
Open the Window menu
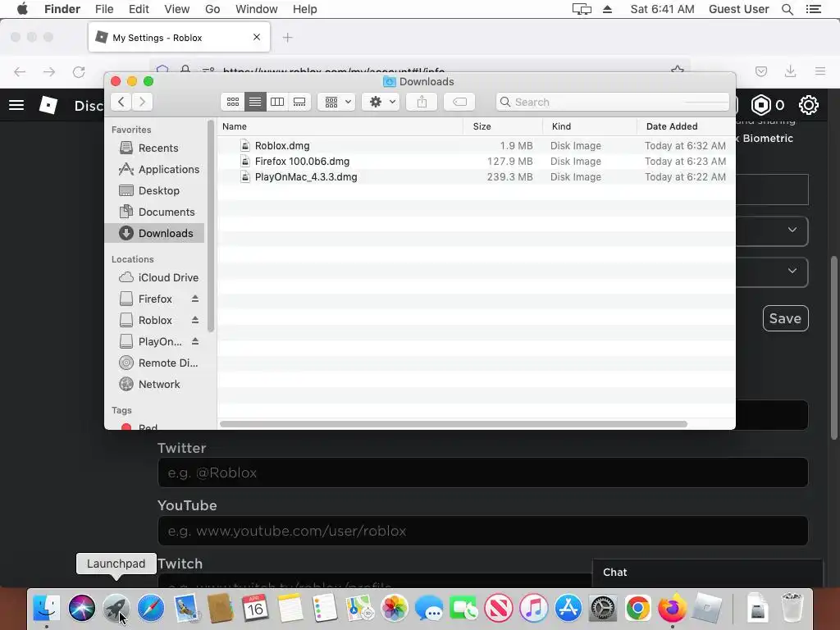[x=257, y=9]
